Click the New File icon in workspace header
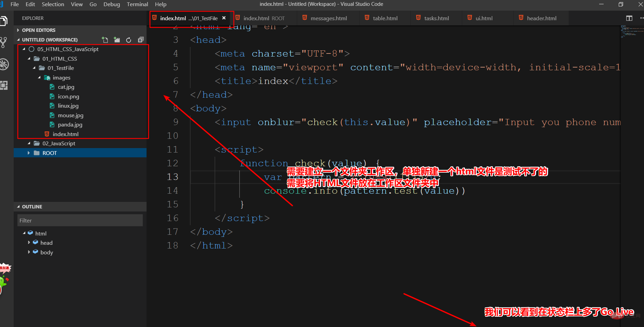 pyautogui.click(x=105, y=40)
